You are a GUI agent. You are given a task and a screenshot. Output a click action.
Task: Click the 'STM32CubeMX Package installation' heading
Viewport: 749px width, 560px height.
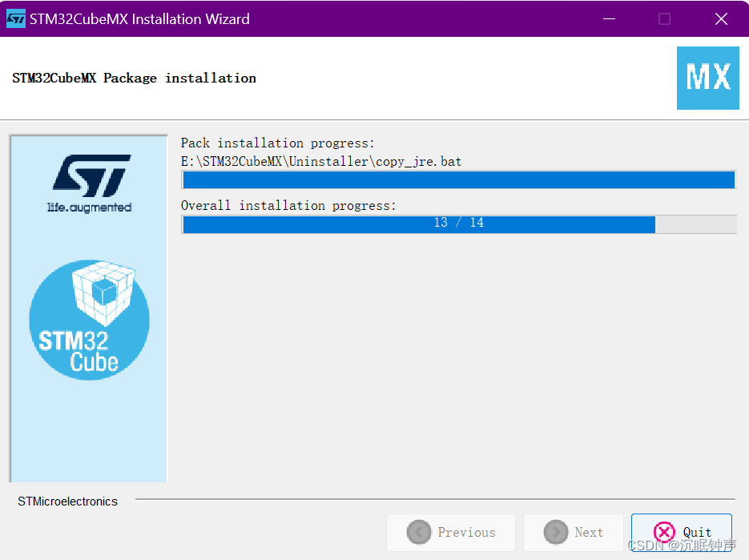pos(134,78)
